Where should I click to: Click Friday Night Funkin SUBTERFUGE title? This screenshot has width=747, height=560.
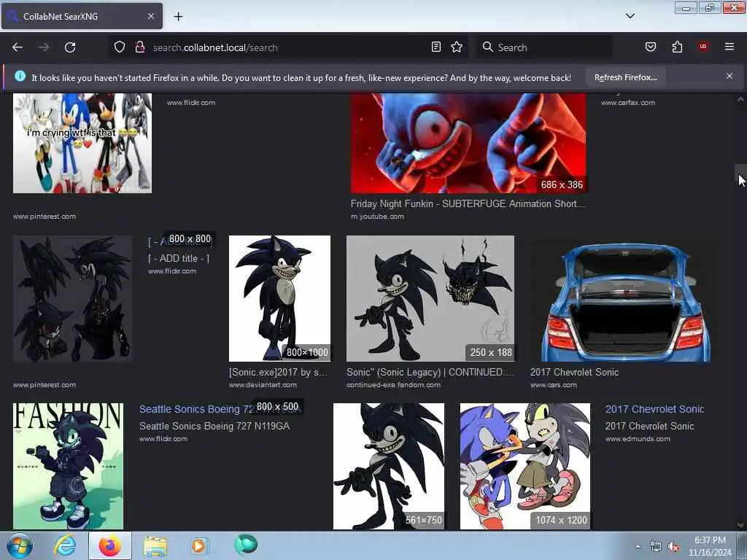click(468, 204)
